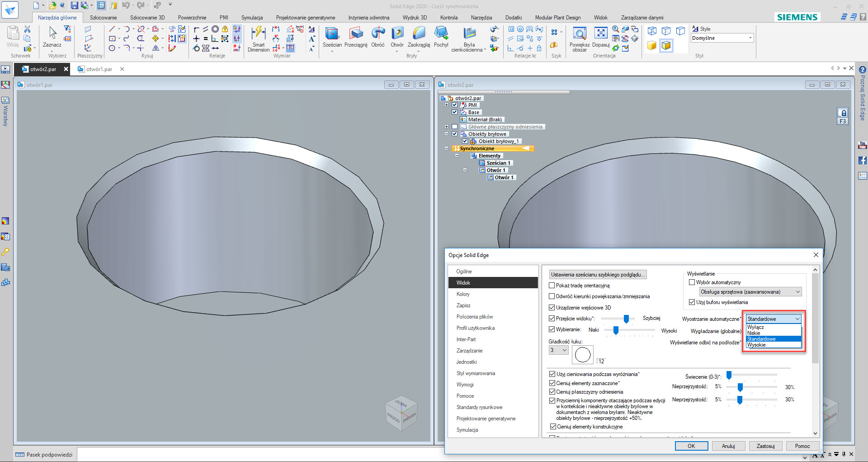
Task: Click the OK button in options dialog
Action: pyautogui.click(x=691, y=446)
